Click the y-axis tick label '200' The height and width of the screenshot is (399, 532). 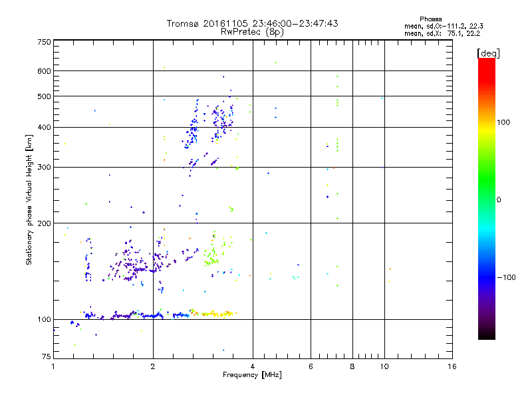pos(44,223)
